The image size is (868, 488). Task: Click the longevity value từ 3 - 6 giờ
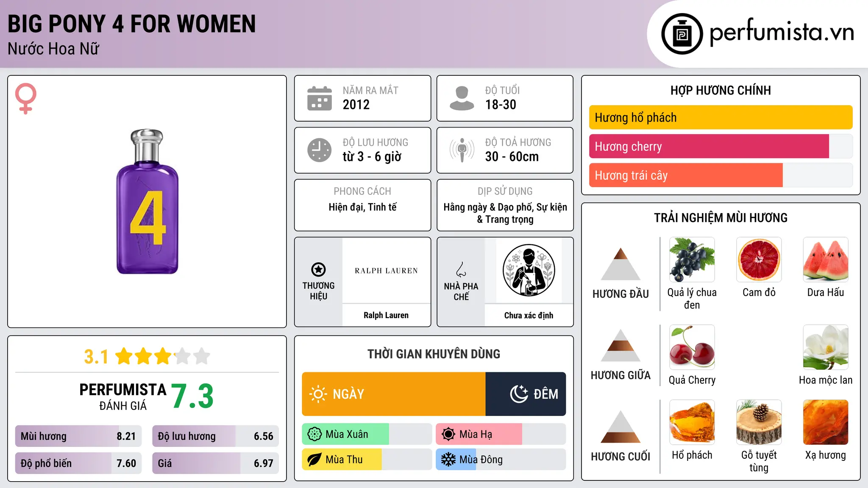coord(372,157)
